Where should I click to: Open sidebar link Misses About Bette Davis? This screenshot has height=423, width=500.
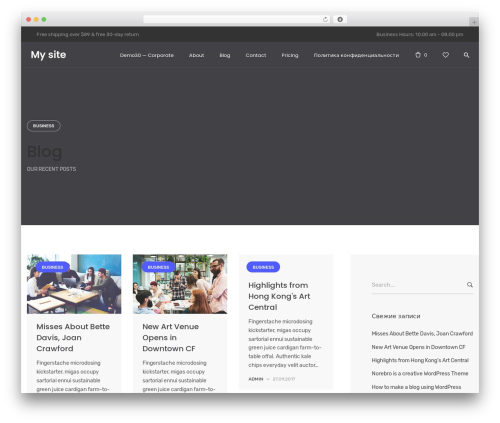click(422, 333)
